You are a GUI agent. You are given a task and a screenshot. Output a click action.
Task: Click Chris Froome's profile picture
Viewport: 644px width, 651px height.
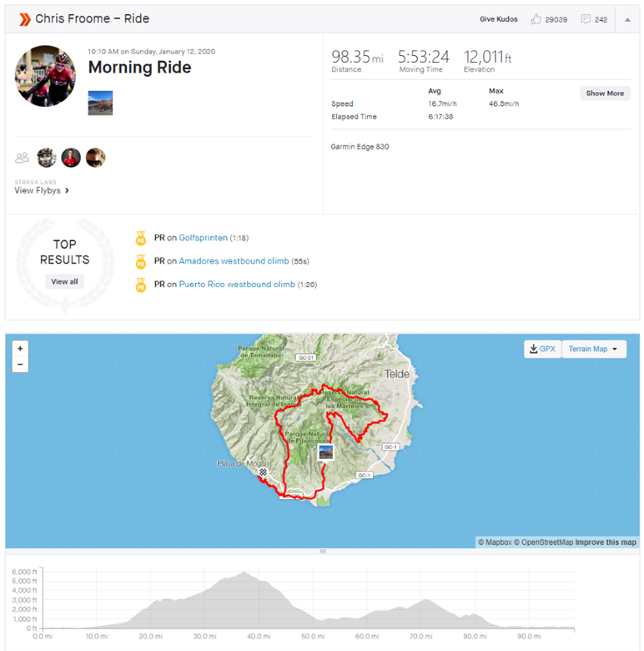pos(45,76)
